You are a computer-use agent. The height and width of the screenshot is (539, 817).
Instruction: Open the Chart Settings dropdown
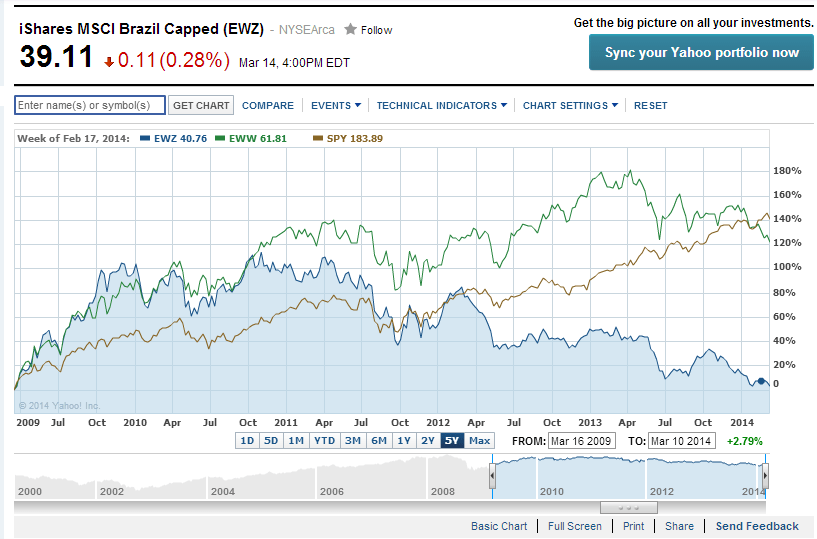point(570,105)
